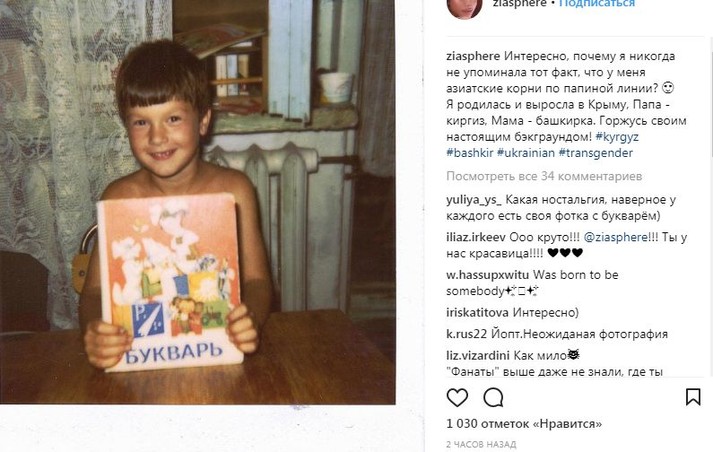Open the ziasphere username in the header
Viewport: 713px width, 452px height.
[x=520, y=4]
